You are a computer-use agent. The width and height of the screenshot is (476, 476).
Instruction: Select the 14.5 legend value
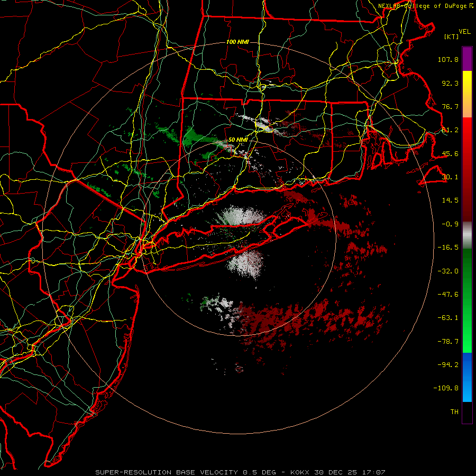click(450, 200)
